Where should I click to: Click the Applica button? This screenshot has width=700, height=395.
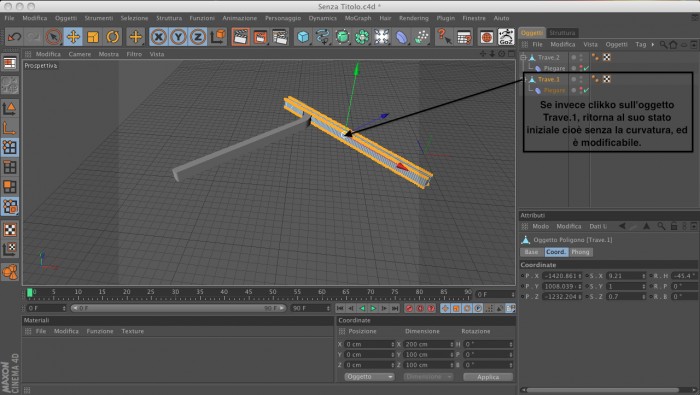tap(488, 377)
